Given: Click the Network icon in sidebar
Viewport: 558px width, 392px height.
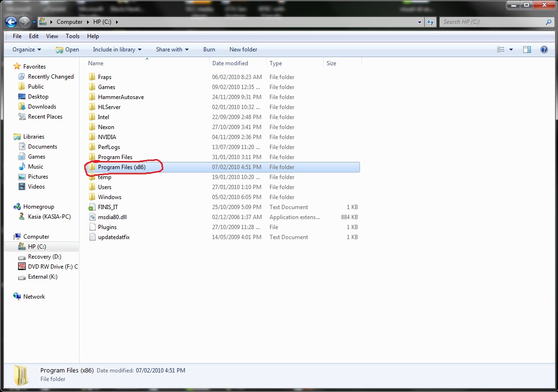Looking at the screenshot, I should click(17, 296).
